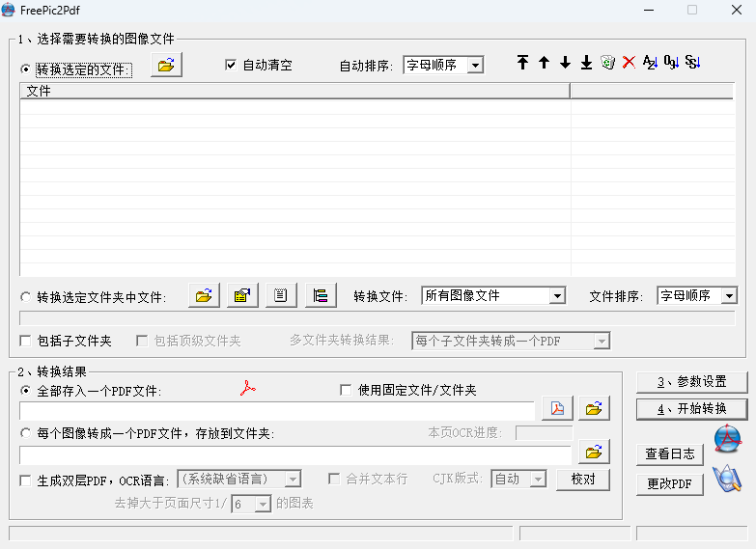
Task: Select the 转换选定文件夹中文件 radio button
Action: click(x=26, y=297)
